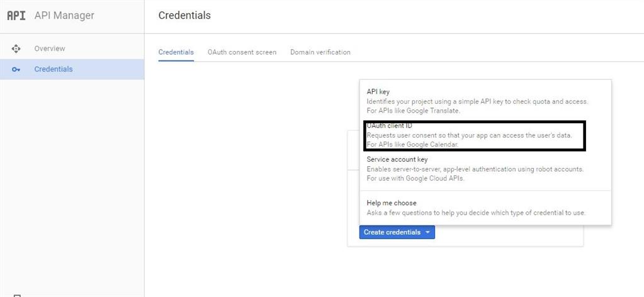This screenshot has height=297, width=644.
Task: Click the API logo icon
Action: click(16, 16)
